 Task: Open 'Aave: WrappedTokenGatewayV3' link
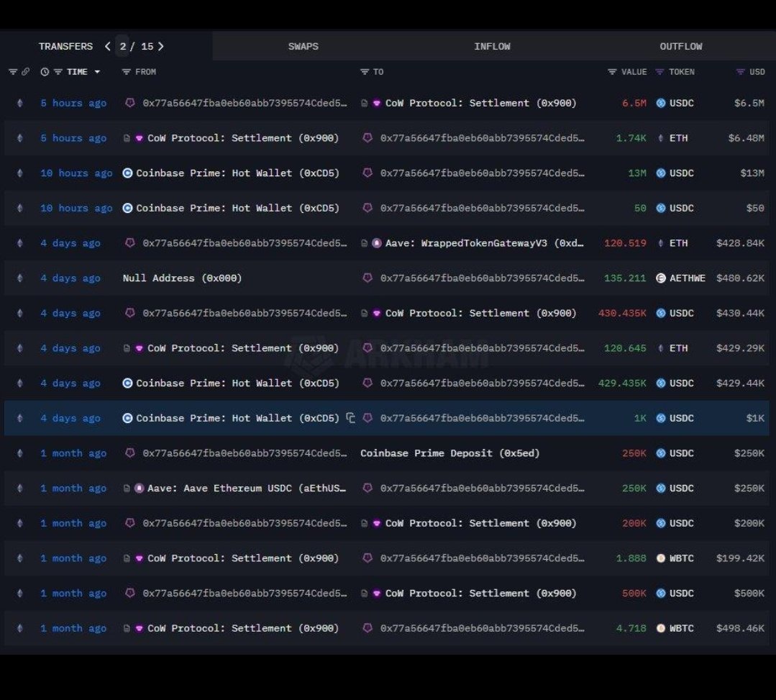coord(485,243)
